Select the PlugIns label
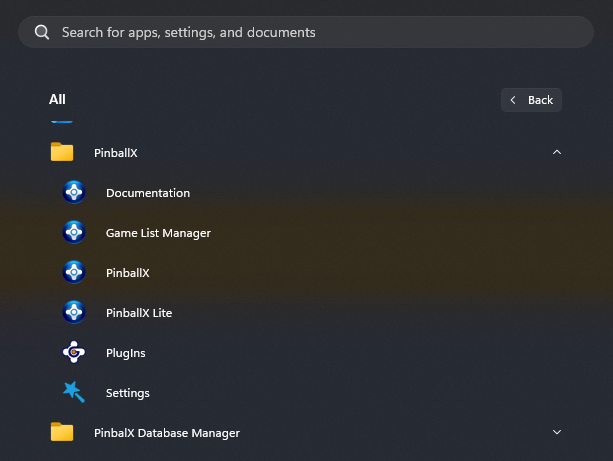 pos(125,353)
